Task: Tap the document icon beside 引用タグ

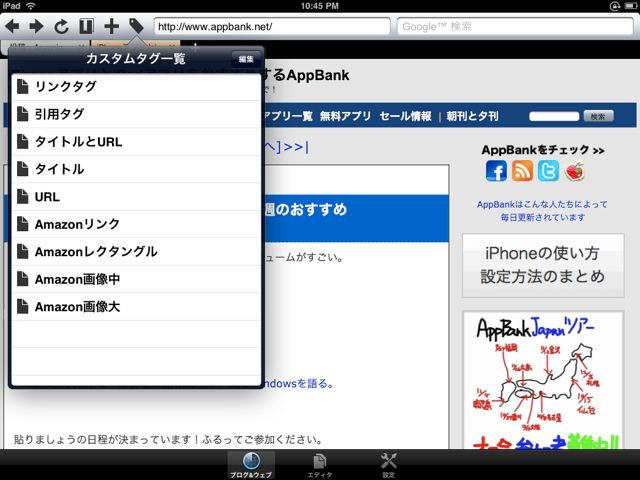Action: pyautogui.click(x=23, y=114)
